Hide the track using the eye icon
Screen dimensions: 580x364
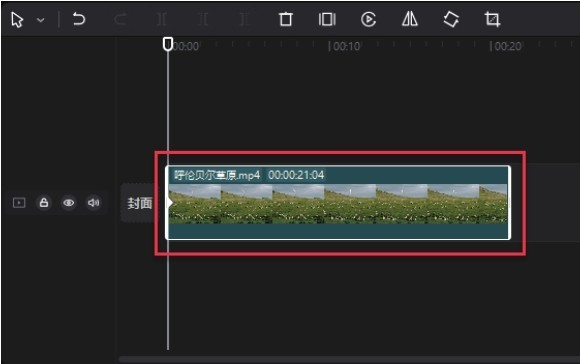click(69, 203)
